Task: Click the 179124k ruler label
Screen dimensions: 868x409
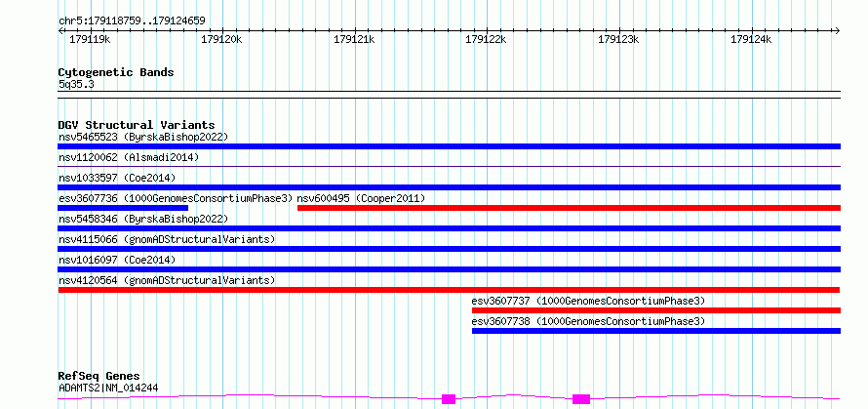Action: click(x=751, y=39)
